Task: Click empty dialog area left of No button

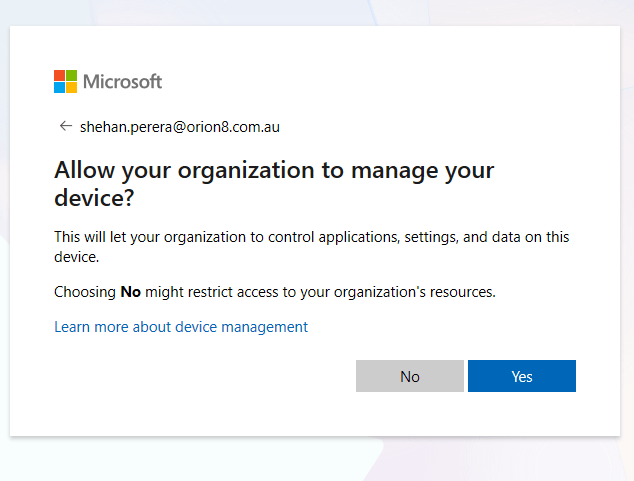Action: tap(200, 376)
